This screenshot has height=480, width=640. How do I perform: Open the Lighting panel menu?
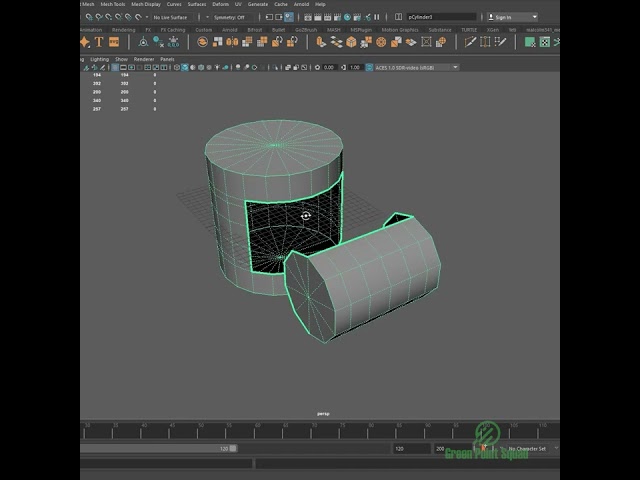point(99,59)
